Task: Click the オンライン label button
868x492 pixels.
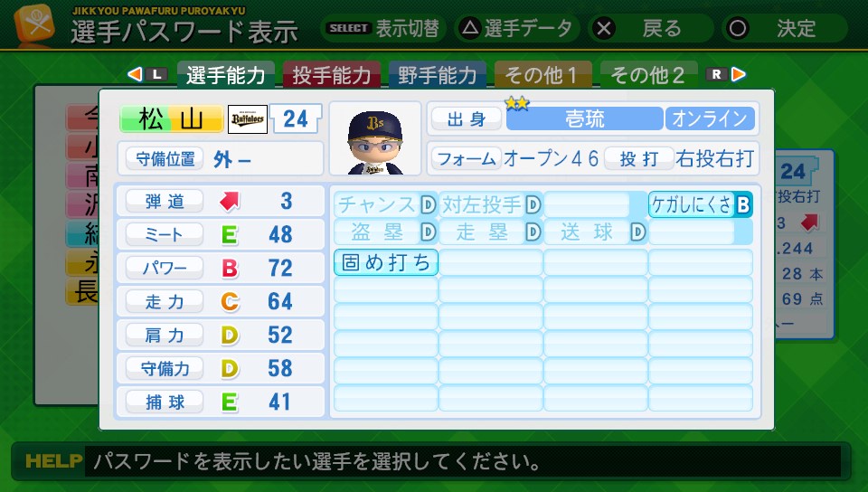Action: click(x=710, y=118)
